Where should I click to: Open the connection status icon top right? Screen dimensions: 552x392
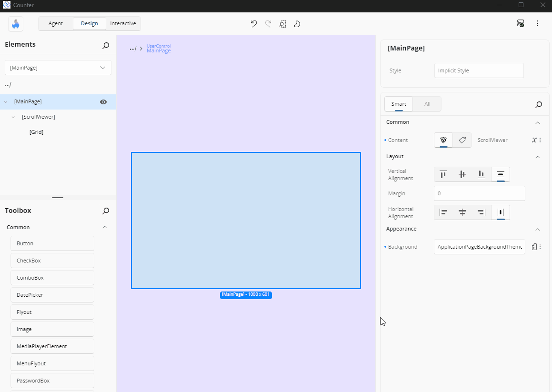click(520, 23)
